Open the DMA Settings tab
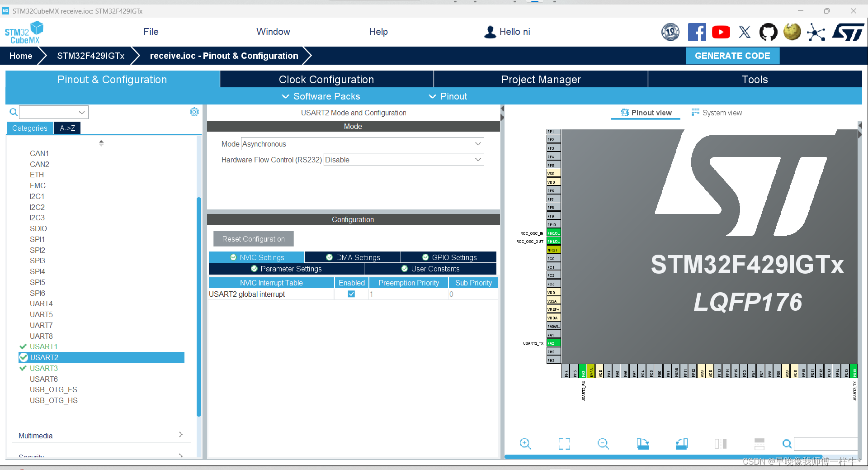 [x=353, y=257]
